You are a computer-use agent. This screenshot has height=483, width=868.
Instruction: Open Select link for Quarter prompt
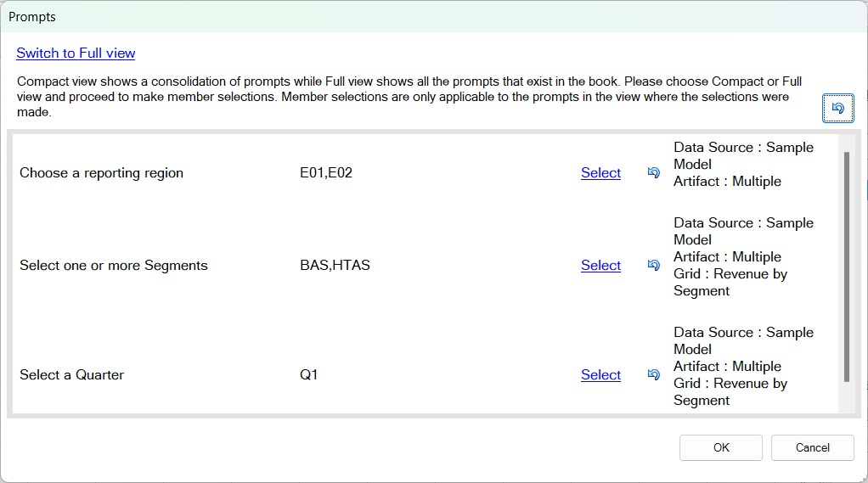click(600, 375)
